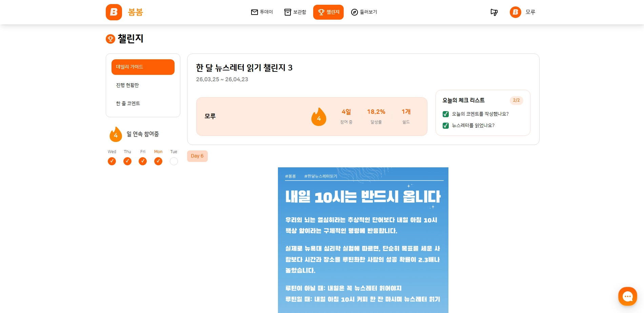Click the 4일 참여 중 stat
This screenshot has width=644, height=313.
(346, 117)
